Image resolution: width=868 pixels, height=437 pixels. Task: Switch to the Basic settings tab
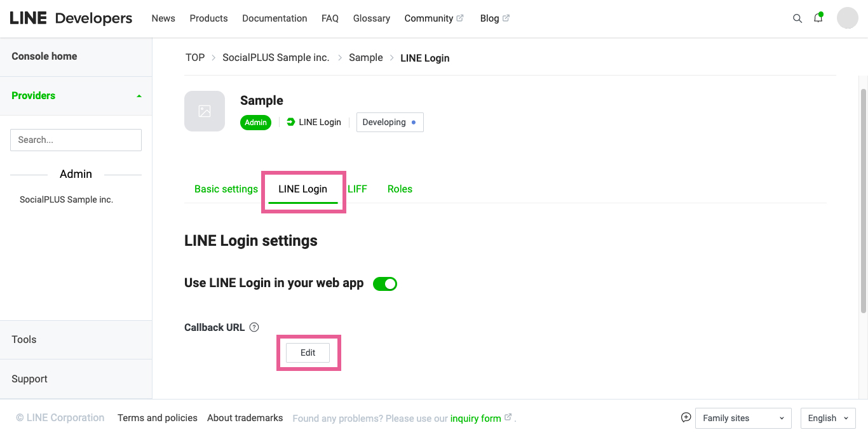226,189
